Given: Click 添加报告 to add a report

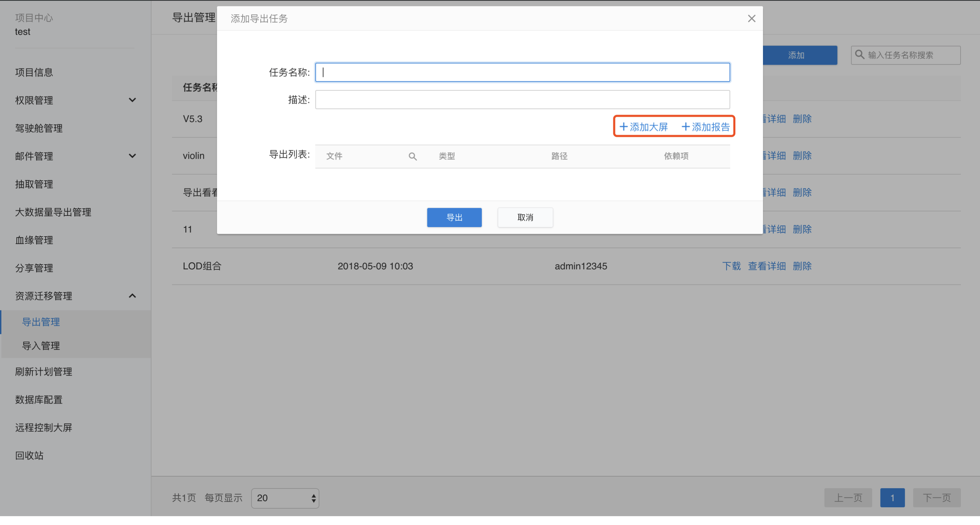Looking at the screenshot, I should (706, 127).
